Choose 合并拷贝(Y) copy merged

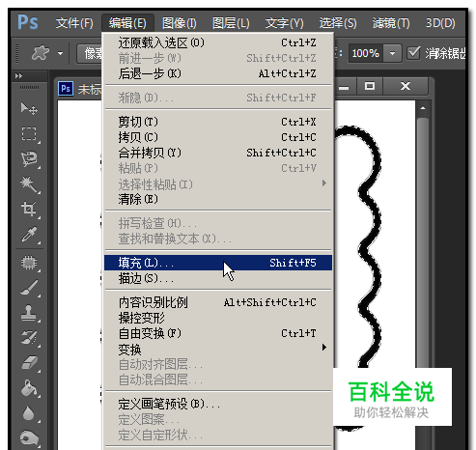[x=218, y=153]
